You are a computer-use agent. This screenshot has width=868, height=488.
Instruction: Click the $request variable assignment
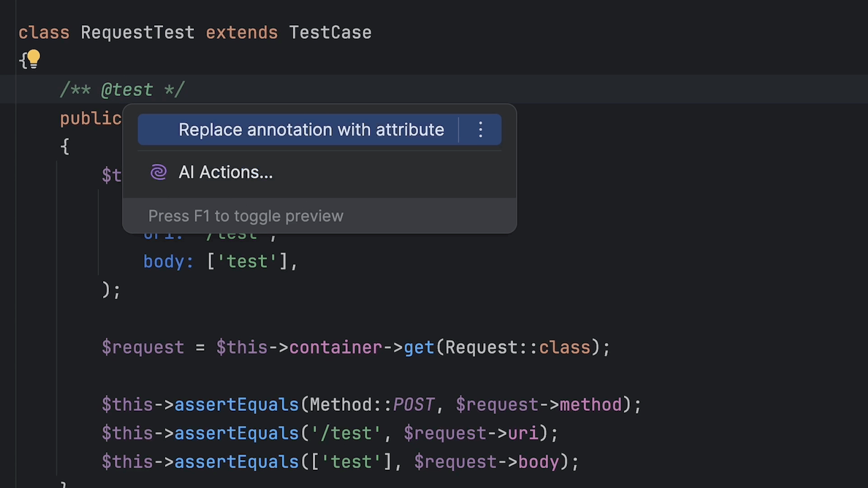(x=143, y=347)
